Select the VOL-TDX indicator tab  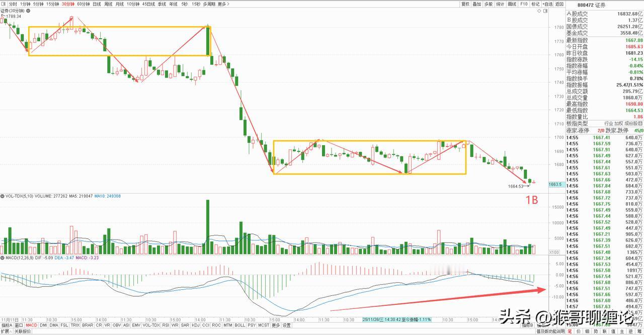151,326
